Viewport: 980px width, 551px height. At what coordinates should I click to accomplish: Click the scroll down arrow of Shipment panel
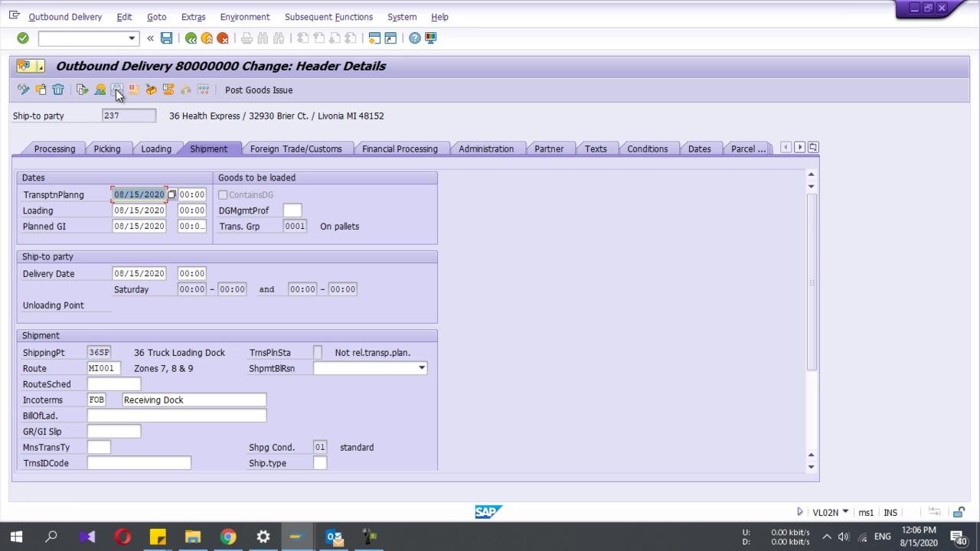pos(811,467)
